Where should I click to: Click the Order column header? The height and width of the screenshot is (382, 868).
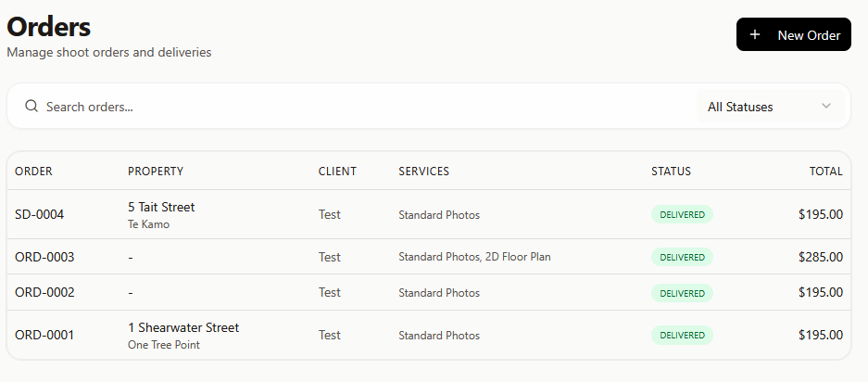click(33, 172)
